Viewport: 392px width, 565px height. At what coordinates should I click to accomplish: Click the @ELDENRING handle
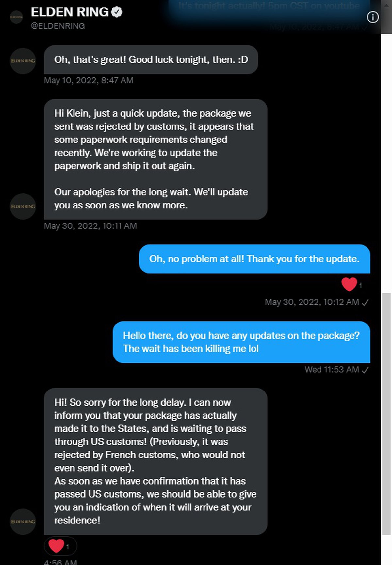[57, 26]
